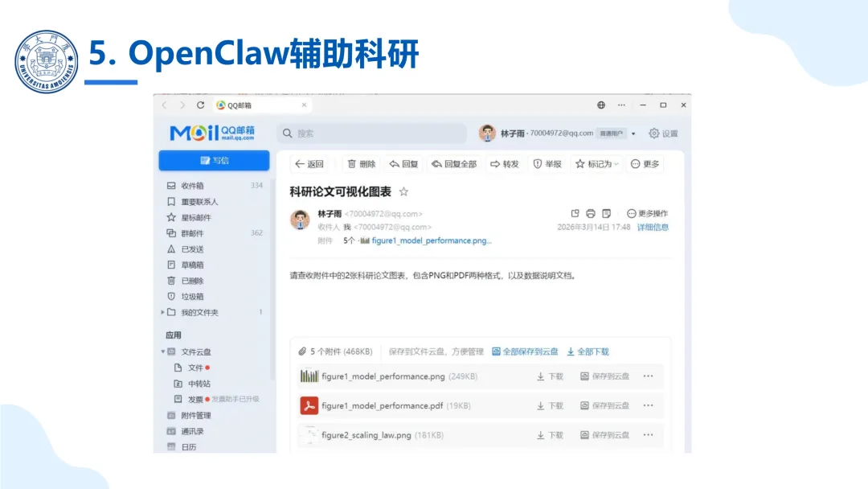868x489 pixels.
Task: Click 转发 forward button
Action: [505, 164]
